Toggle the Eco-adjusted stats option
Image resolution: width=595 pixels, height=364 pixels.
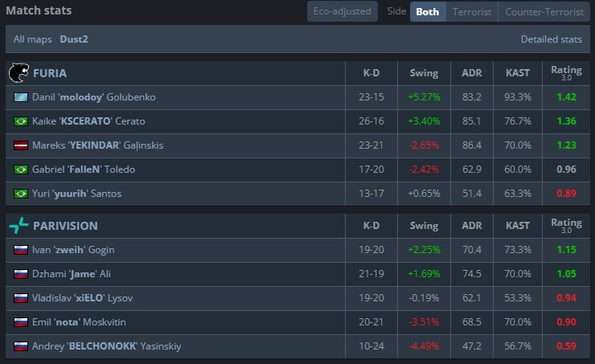[x=342, y=12]
